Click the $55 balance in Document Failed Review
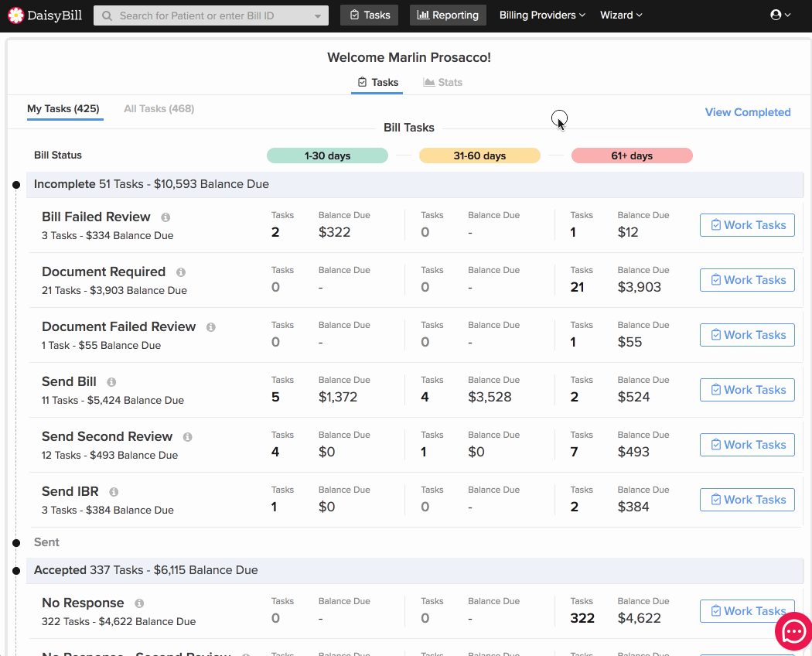Screen dimensions: 812x656 tap(629, 342)
